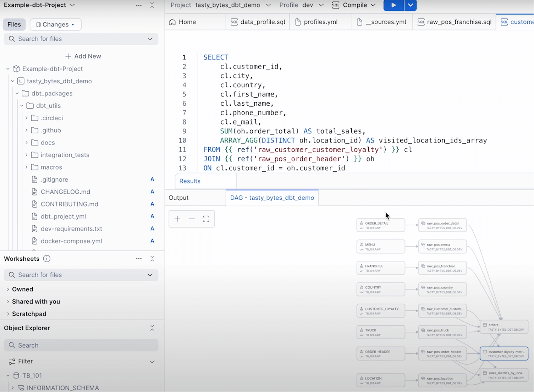
Task: Fit the DAG to screen icon
Action: pyautogui.click(x=206, y=219)
